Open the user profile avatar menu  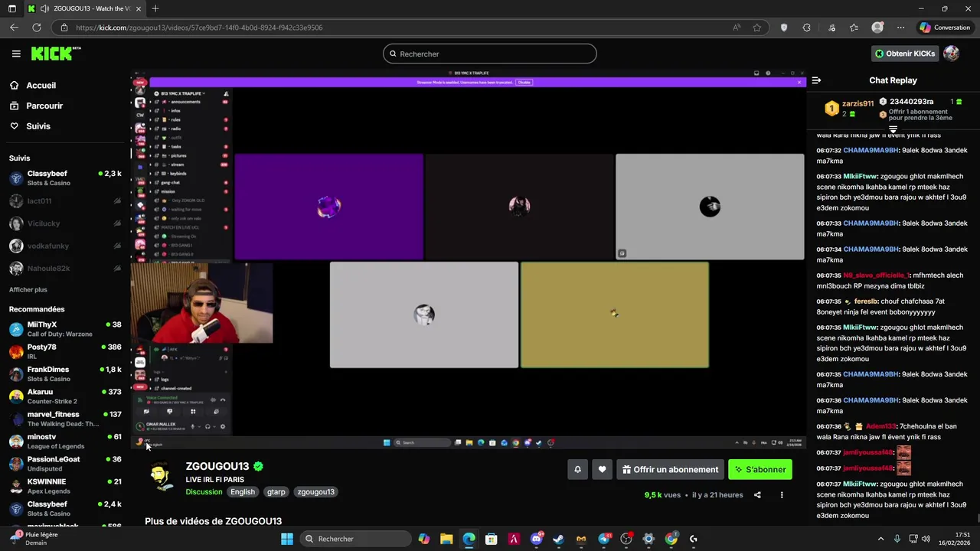click(951, 54)
